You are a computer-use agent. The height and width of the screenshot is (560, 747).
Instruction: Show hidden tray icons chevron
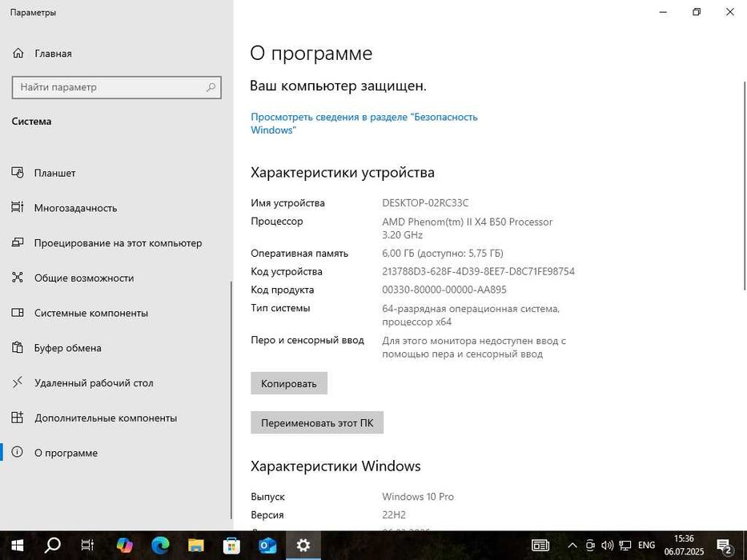coord(572,546)
